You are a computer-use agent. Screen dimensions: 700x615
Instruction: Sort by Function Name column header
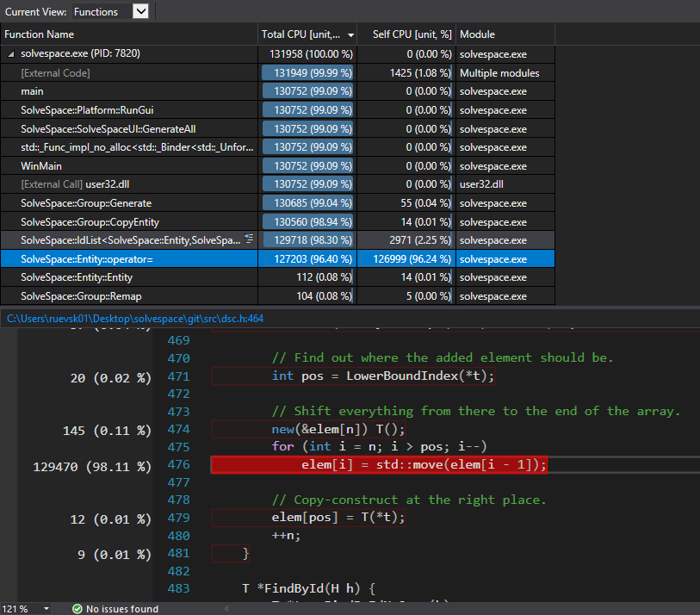tap(129, 34)
